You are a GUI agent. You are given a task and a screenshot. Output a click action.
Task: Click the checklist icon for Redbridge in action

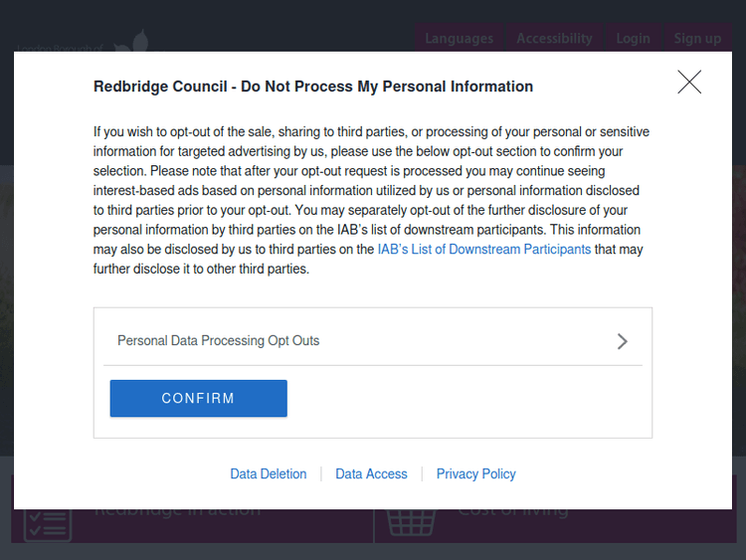pos(47,524)
